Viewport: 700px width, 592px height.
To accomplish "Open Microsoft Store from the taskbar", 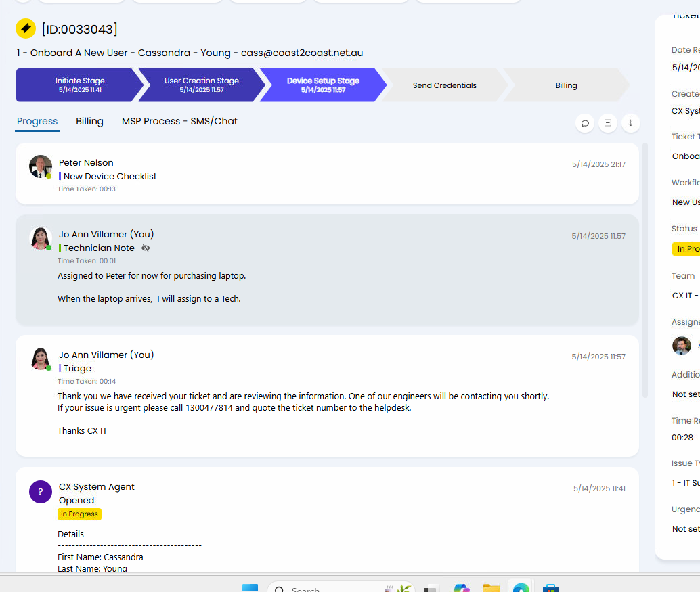I will pos(550,588).
